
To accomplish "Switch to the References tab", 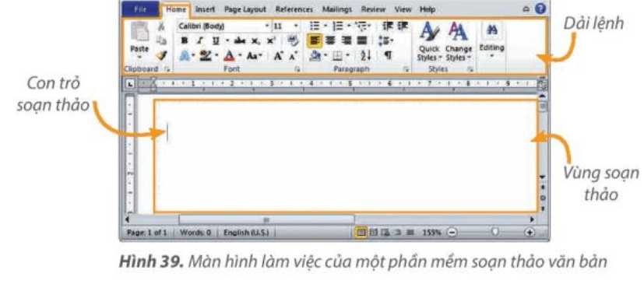I will [x=294, y=9].
